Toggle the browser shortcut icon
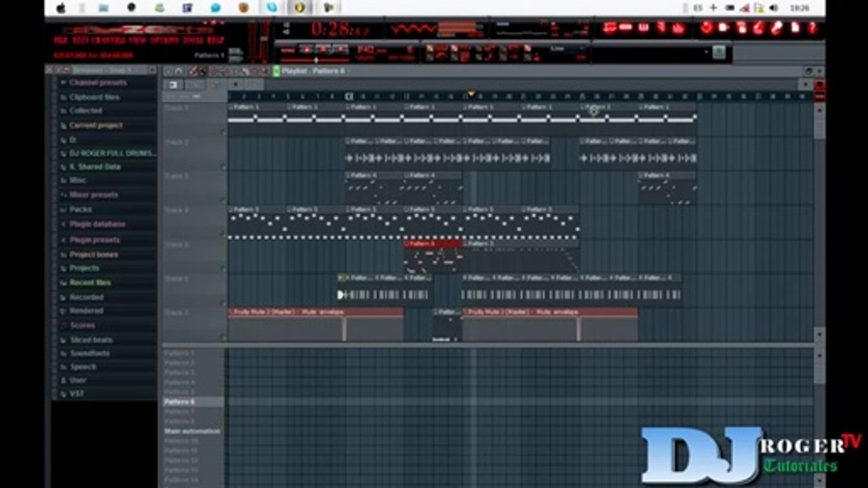 click(x=661, y=28)
